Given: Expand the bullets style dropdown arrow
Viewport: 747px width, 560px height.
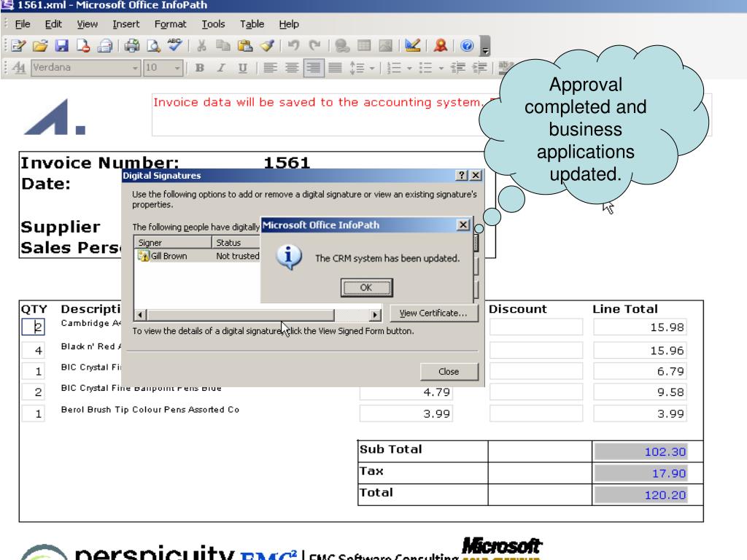Looking at the screenshot, I should (441, 68).
